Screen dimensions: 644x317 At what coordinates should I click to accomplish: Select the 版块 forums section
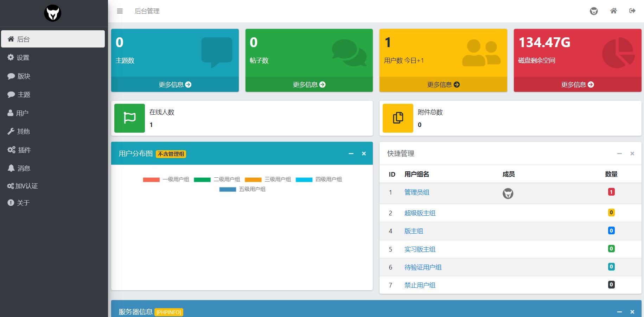tap(23, 76)
